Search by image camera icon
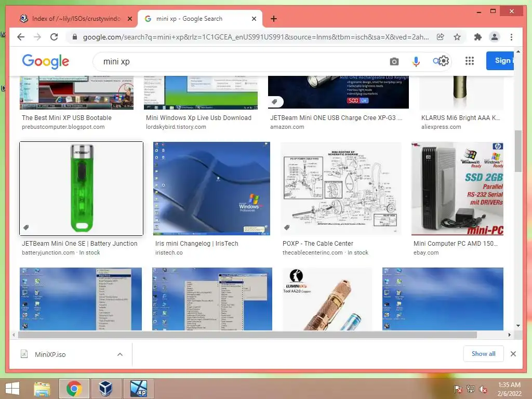This screenshot has height=399, width=532. click(x=394, y=61)
